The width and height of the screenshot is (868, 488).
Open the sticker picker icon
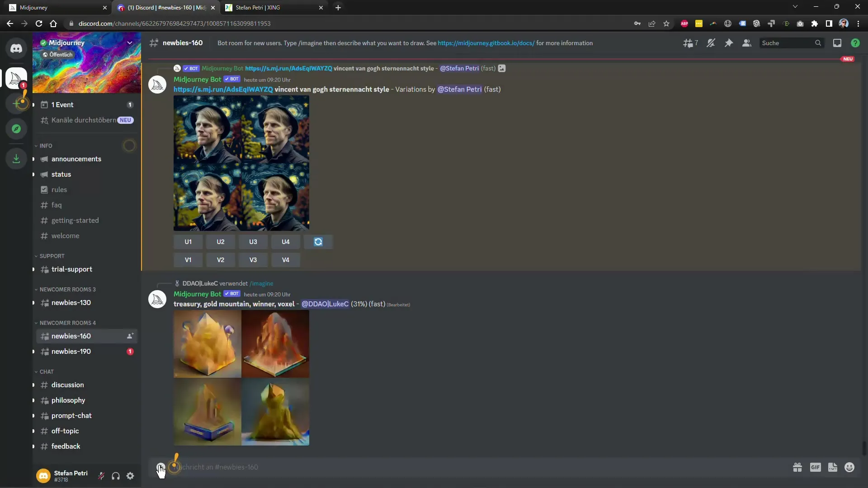click(x=833, y=467)
